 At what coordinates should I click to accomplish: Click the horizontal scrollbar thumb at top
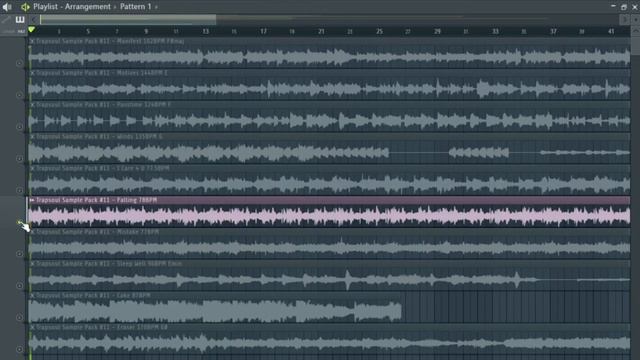(128, 19)
